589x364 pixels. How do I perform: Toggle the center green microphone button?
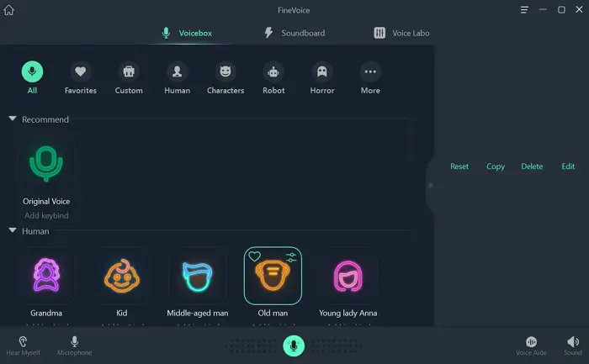[294, 346]
